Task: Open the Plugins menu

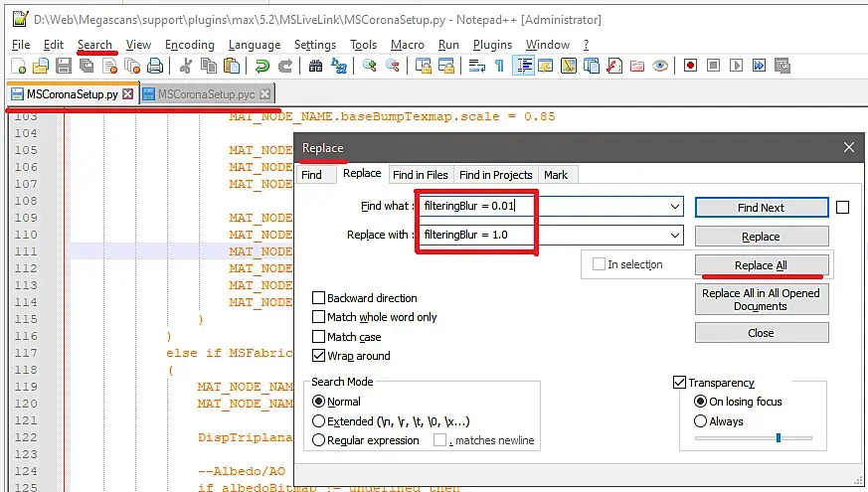Action: click(x=492, y=45)
